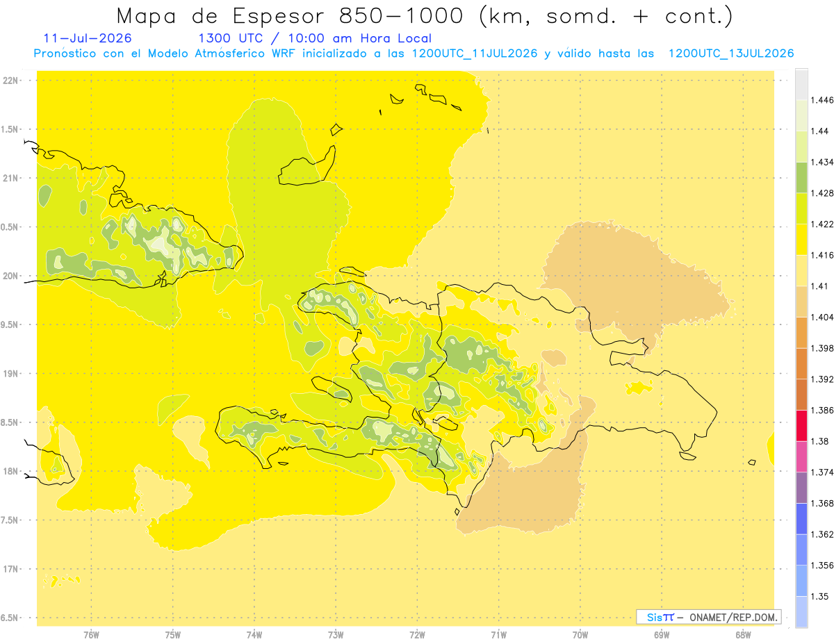Click the date label '11-Jul-2026'
This screenshot has width=834, height=644.
[87, 38]
